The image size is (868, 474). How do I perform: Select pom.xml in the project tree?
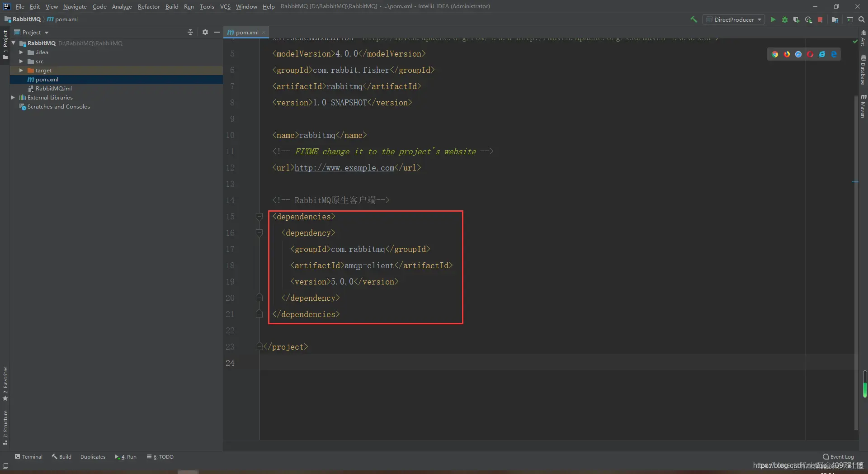tap(116, 80)
